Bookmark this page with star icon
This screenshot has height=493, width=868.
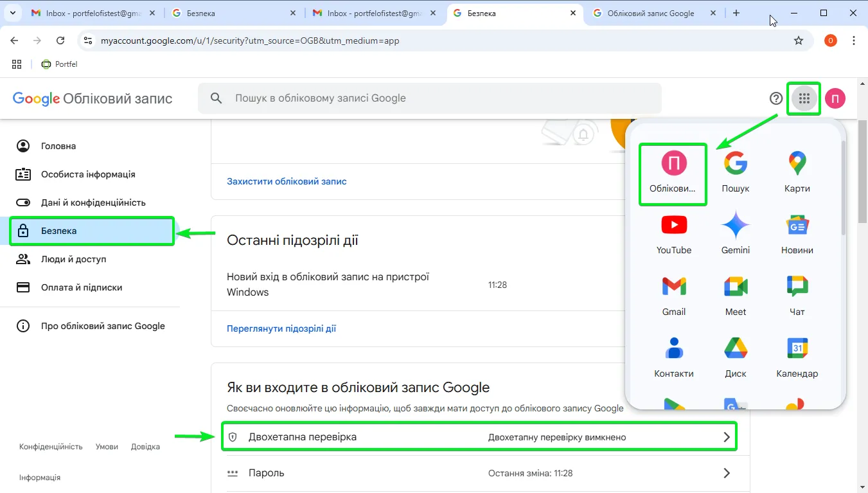click(x=799, y=40)
